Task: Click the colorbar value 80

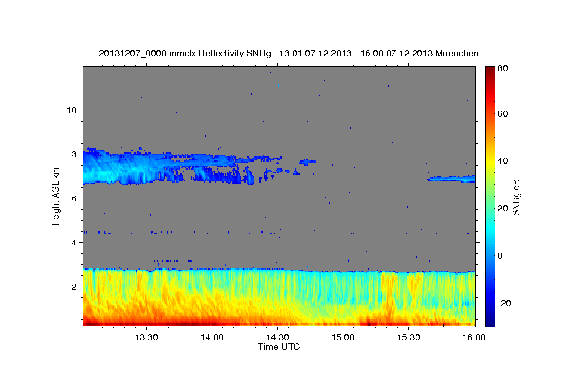Action: (502, 69)
